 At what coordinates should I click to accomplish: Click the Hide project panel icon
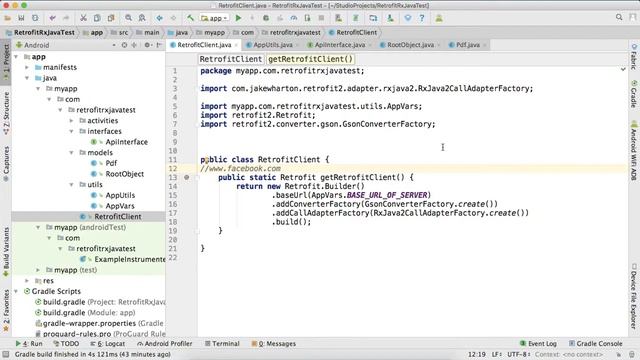pos(159,45)
